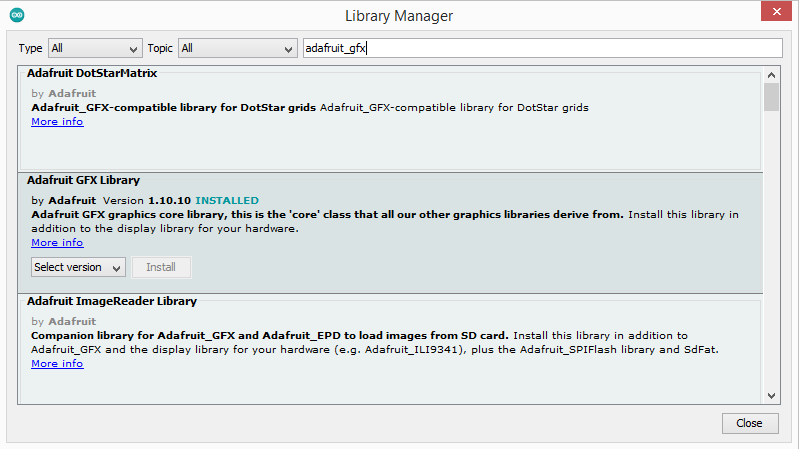
Task: Select the Adafruit DotStarMatrix library entry
Action: click(390, 119)
